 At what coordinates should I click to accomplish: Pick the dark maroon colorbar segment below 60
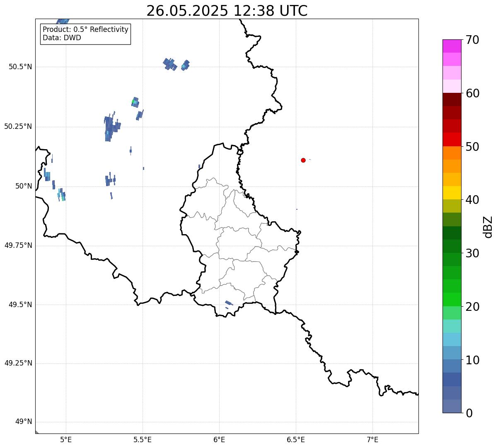pos(452,99)
